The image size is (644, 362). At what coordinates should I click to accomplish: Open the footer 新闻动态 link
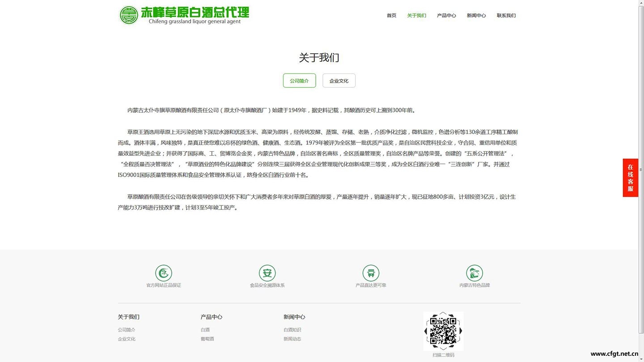(x=292, y=339)
